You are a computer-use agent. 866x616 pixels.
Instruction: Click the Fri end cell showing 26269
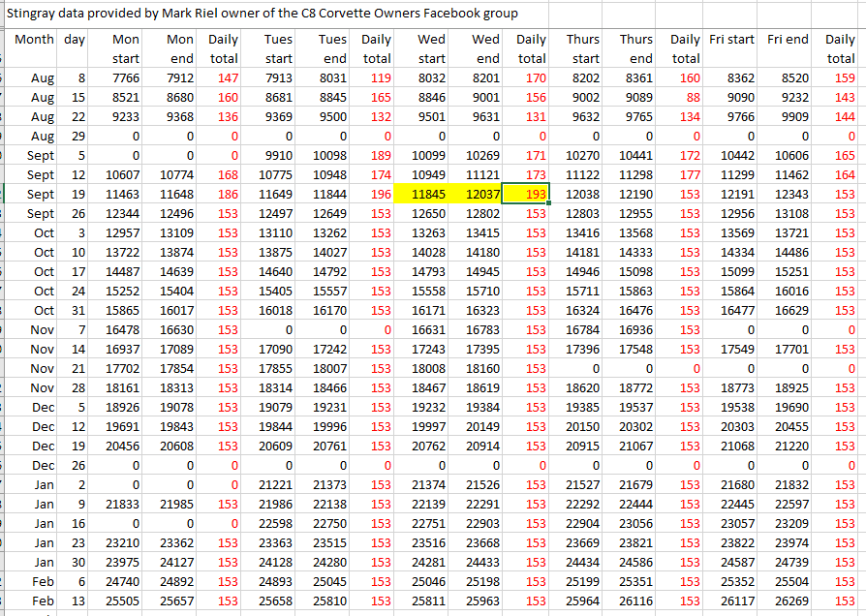pos(788,601)
